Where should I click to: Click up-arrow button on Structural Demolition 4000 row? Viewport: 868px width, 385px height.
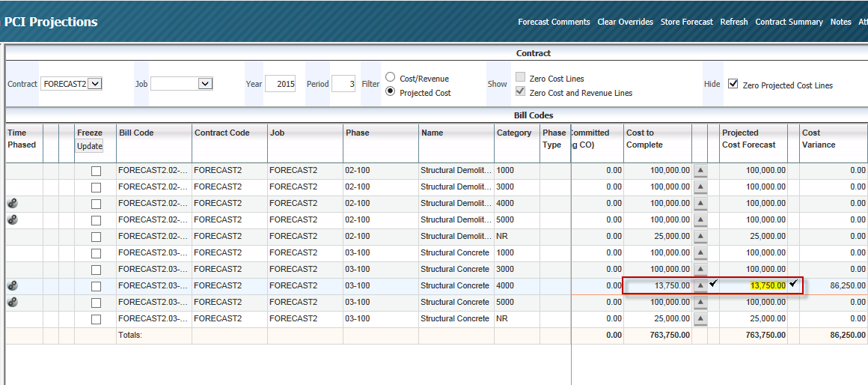click(700, 204)
